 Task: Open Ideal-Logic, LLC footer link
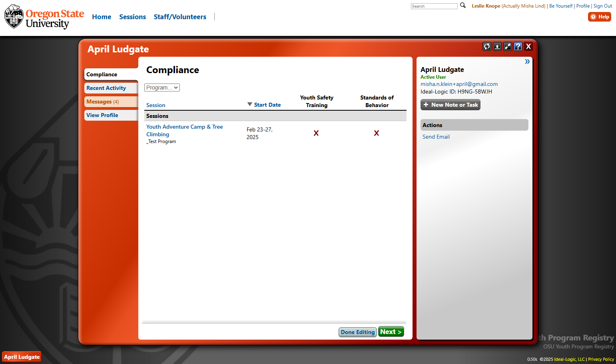pos(569,359)
